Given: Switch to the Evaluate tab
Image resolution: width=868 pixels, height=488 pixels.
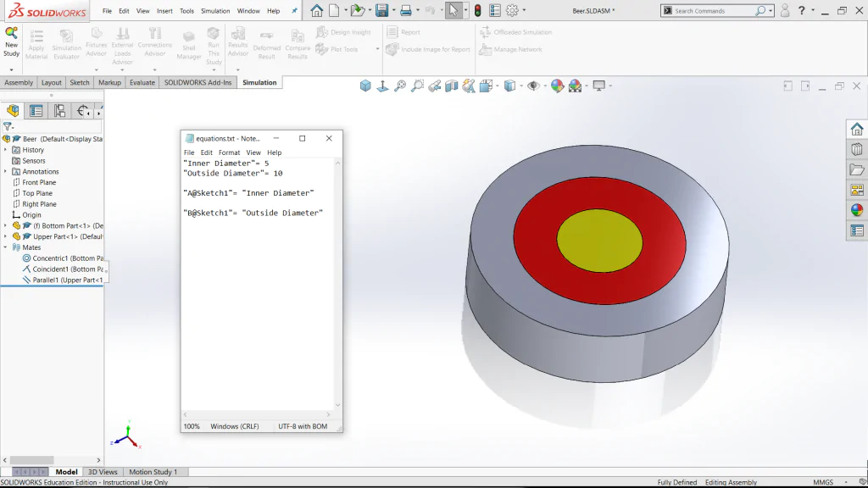Looking at the screenshot, I should 142,82.
